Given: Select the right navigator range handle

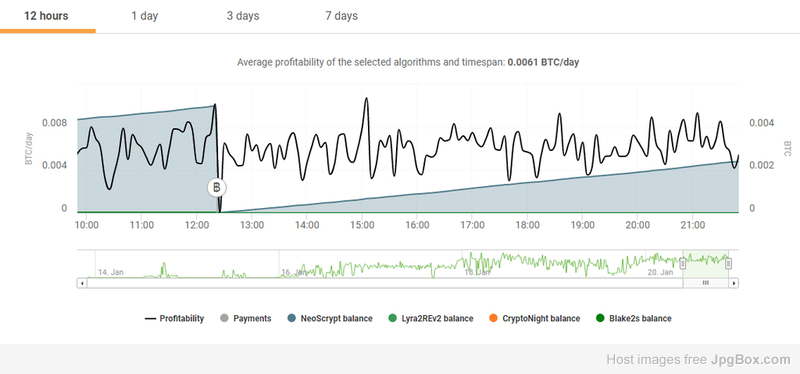Looking at the screenshot, I should click(728, 263).
